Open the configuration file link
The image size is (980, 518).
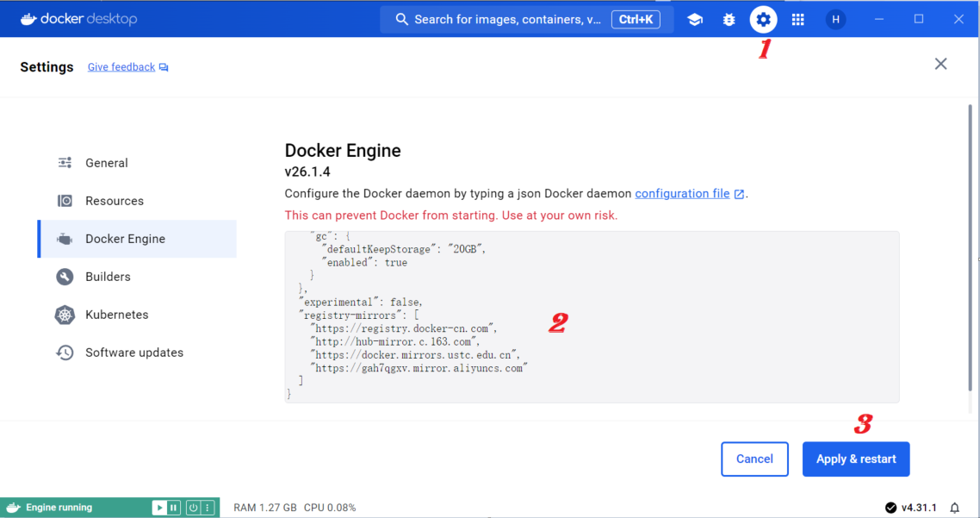coord(683,194)
